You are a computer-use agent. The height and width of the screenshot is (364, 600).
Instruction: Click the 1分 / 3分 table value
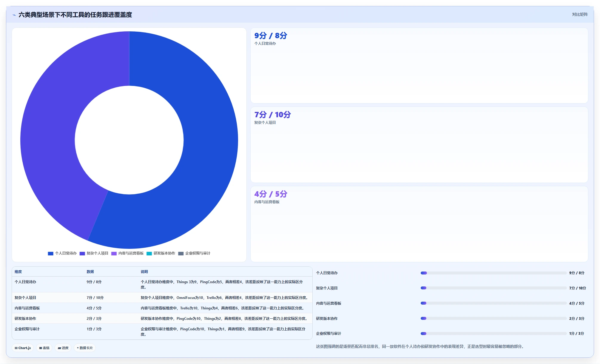(x=94, y=329)
